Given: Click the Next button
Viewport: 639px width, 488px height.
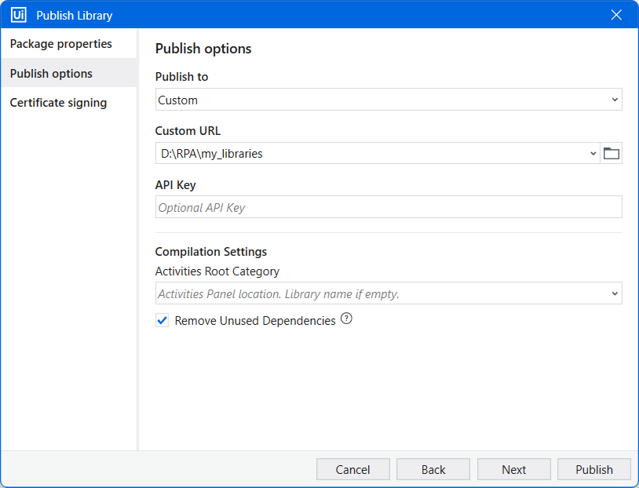Looking at the screenshot, I should 514,469.
